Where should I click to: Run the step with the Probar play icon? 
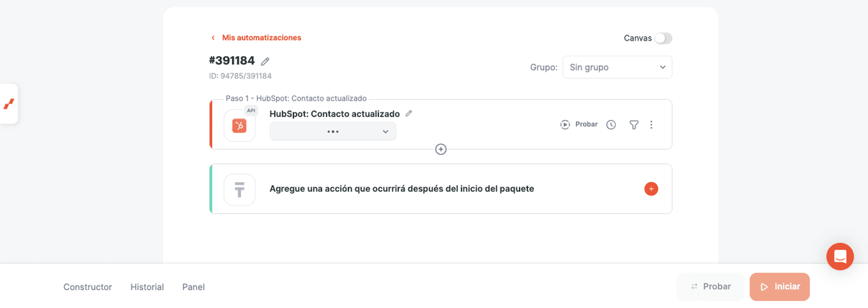[565, 124]
